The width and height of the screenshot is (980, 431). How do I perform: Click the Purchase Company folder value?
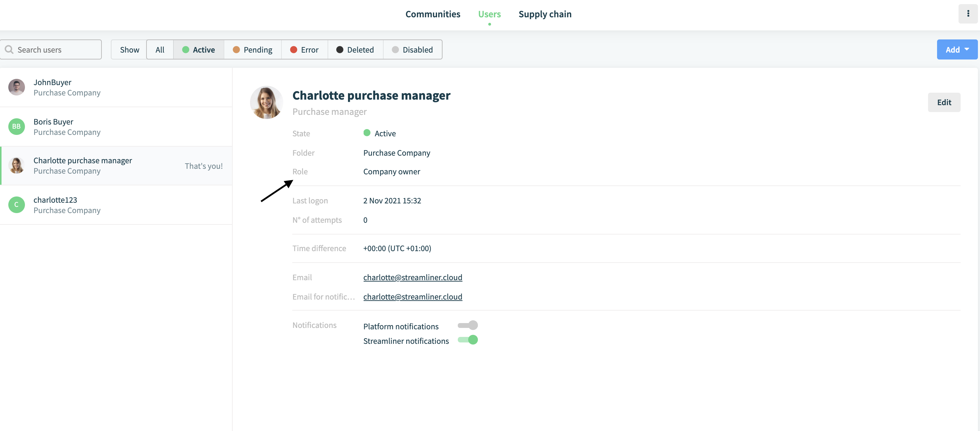(397, 153)
